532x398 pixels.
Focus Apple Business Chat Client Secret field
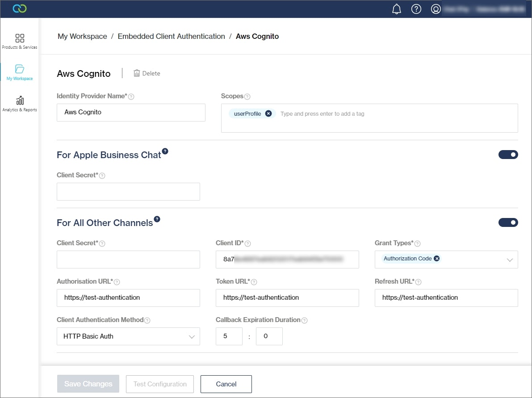(x=128, y=192)
